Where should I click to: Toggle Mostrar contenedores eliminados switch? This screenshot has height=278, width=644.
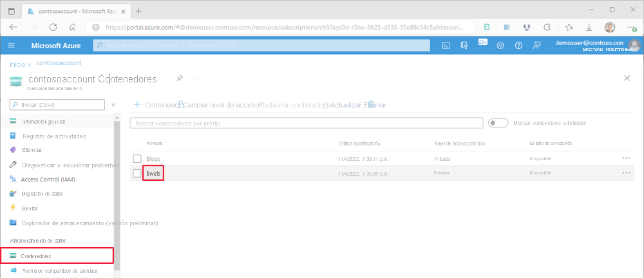[498, 123]
